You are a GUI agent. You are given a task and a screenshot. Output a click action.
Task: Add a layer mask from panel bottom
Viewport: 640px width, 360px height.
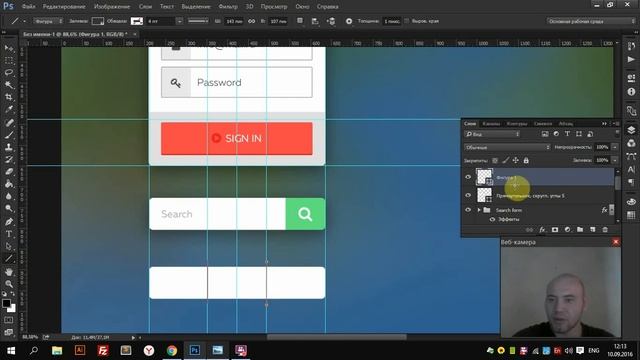pos(555,230)
